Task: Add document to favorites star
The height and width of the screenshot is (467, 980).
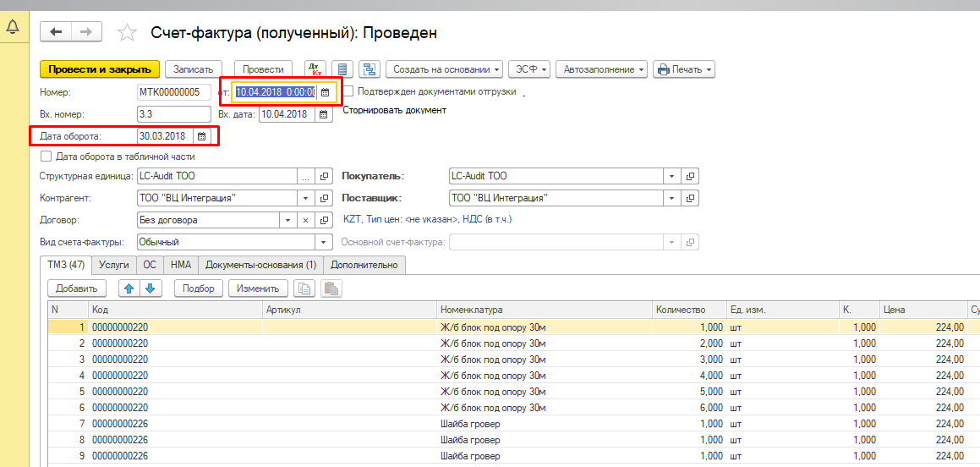Action: (x=127, y=32)
